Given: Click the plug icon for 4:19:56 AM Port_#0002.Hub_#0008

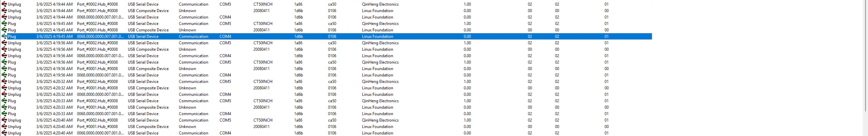Looking at the screenshot, I should click(x=4, y=62).
